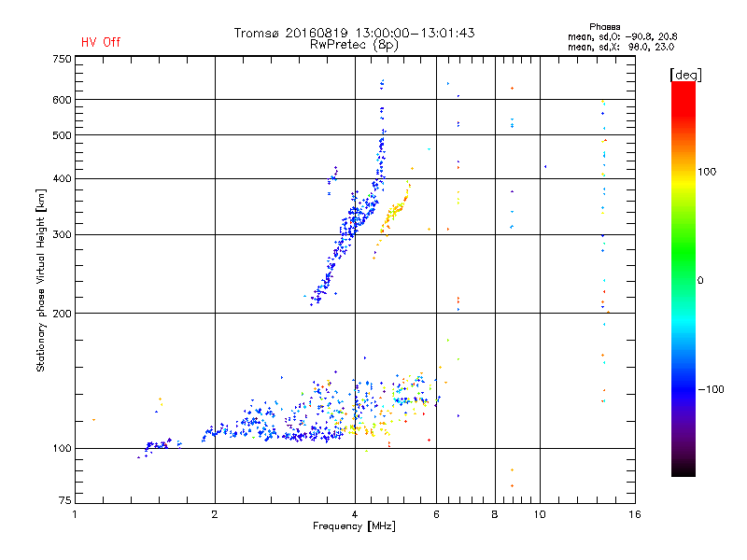Click the blue E-layer echo cluster near 1.5 MHz
Viewport: 747px width, 560px height.
pos(158,446)
